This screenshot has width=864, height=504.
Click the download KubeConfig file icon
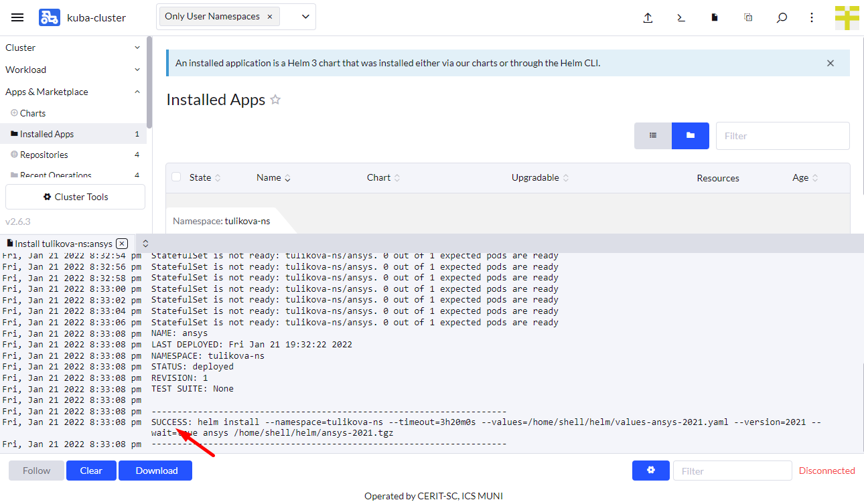[715, 18]
